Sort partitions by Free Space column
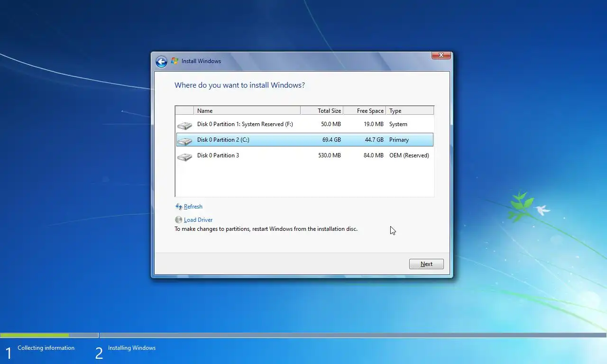607x364 pixels. point(365,110)
